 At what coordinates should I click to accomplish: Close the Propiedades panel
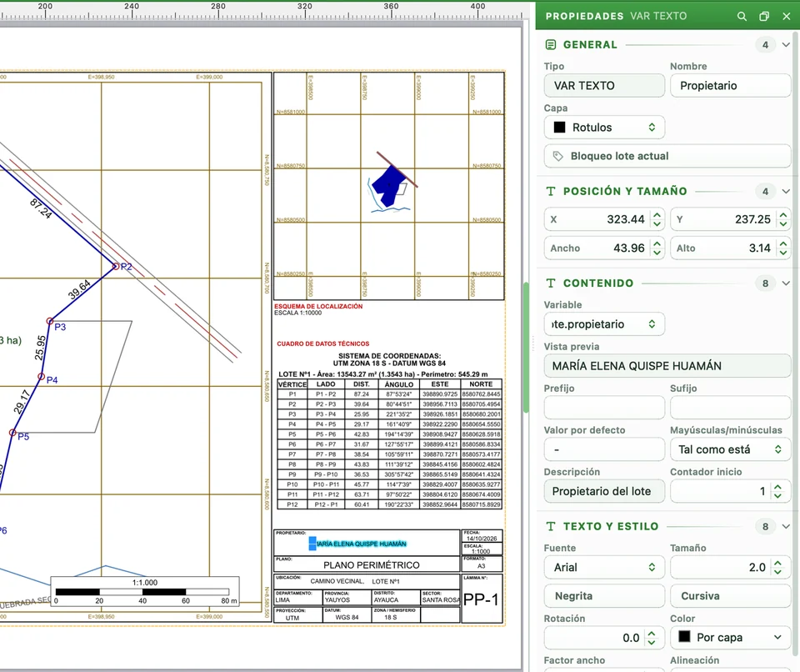pyautogui.click(x=786, y=17)
